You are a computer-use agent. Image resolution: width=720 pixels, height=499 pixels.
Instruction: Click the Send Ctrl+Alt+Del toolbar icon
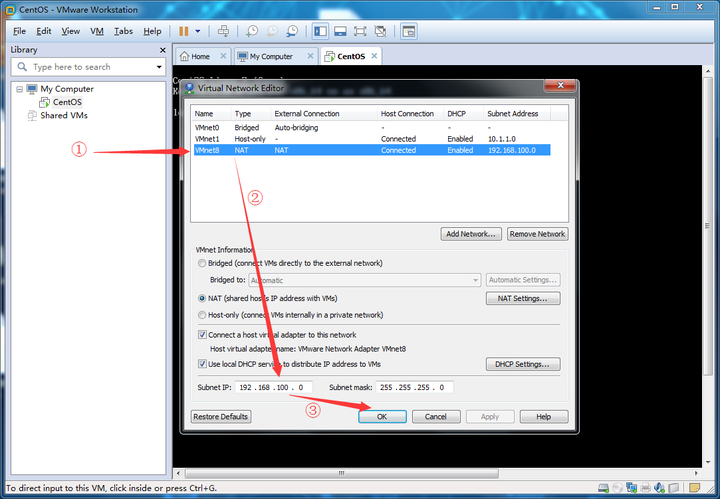[x=223, y=31]
